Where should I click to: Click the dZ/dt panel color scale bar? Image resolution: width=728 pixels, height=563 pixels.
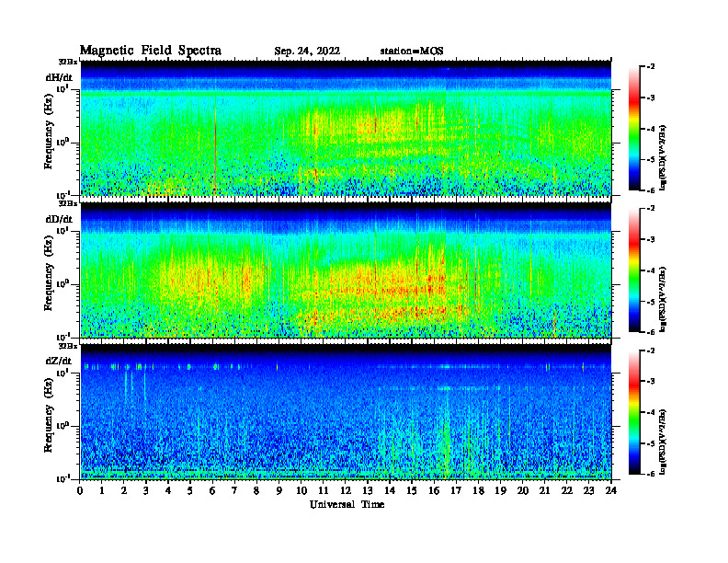tap(634, 412)
